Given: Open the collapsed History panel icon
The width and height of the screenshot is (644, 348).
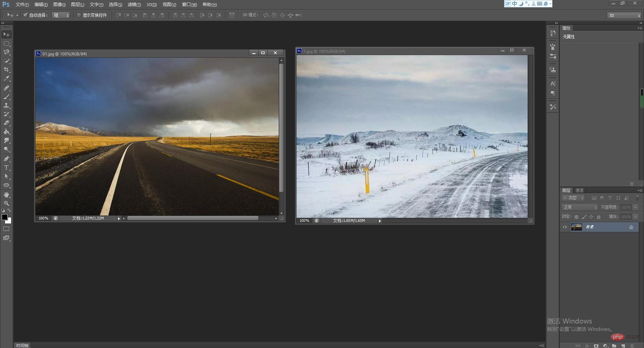Looking at the screenshot, I should coord(553,33).
